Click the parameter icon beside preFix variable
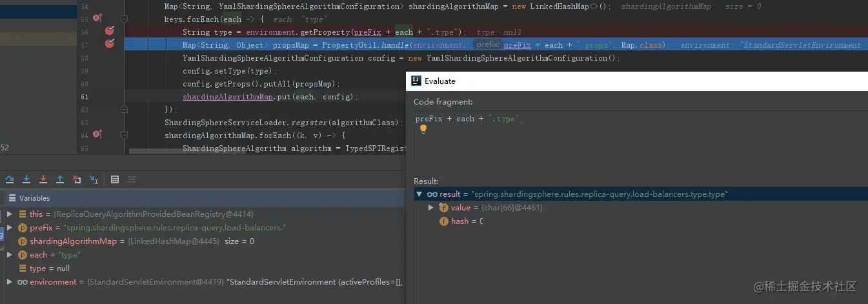The height and width of the screenshot is (304, 868). point(22,228)
